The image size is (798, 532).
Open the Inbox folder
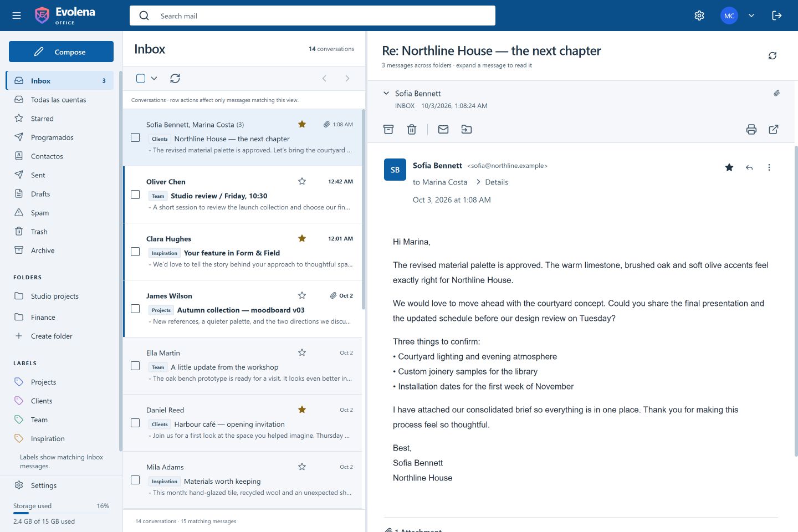tap(60, 80)
